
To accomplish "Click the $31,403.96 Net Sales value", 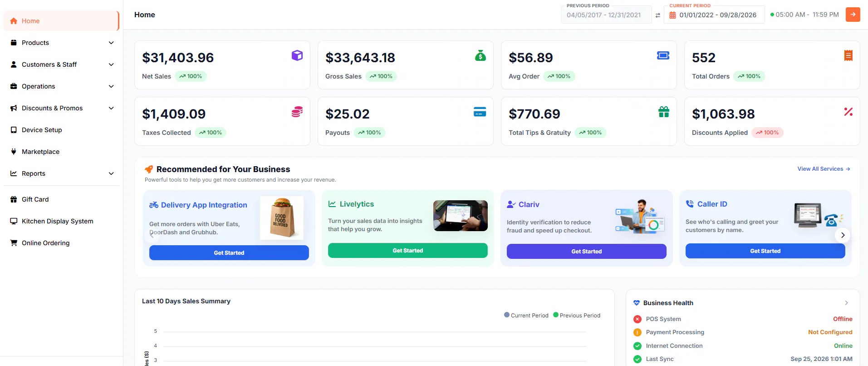I will [x=178, y=58].
